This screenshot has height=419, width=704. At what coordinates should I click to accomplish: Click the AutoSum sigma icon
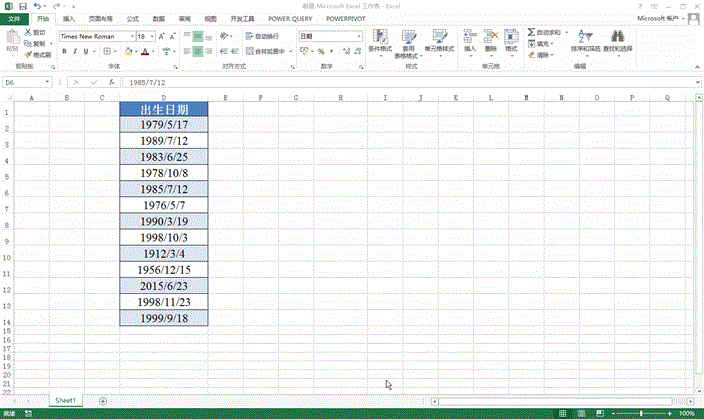531,33
